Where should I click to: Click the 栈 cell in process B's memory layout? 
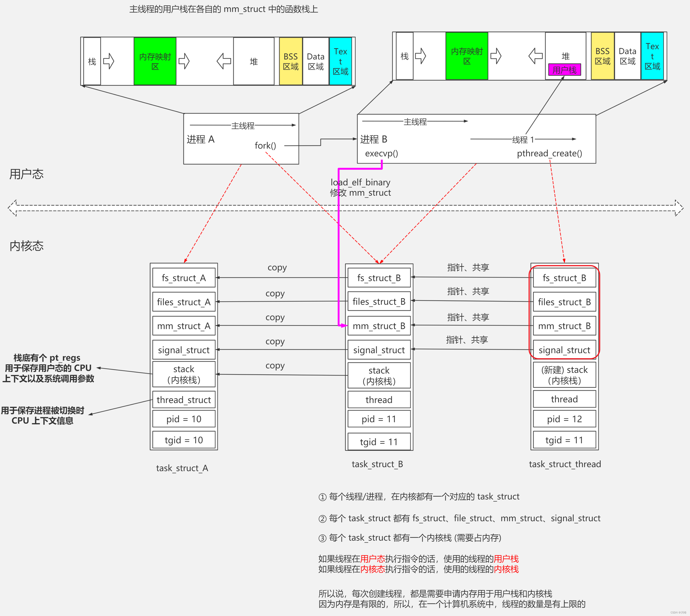tap(405, 56)
